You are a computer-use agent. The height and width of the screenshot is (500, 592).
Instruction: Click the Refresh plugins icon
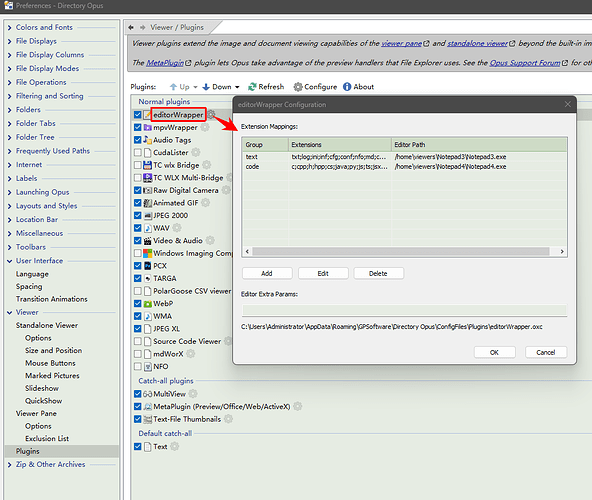[252, 87]
